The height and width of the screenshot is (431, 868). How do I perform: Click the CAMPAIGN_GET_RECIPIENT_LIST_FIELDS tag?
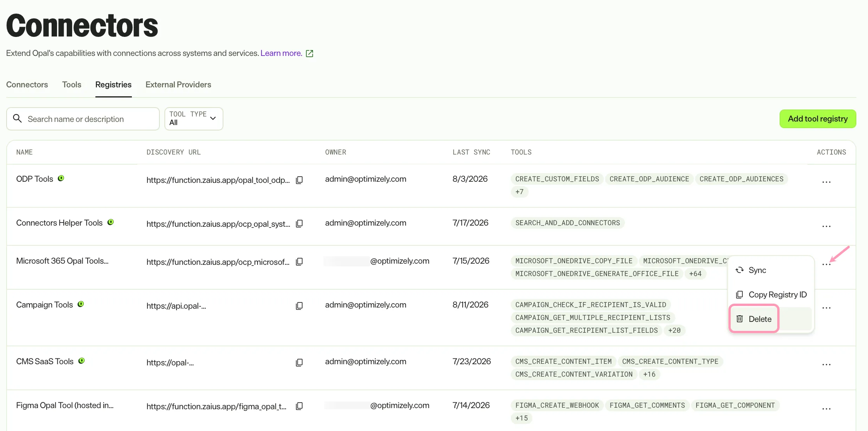pyautogui.click(x=586, y=330)
